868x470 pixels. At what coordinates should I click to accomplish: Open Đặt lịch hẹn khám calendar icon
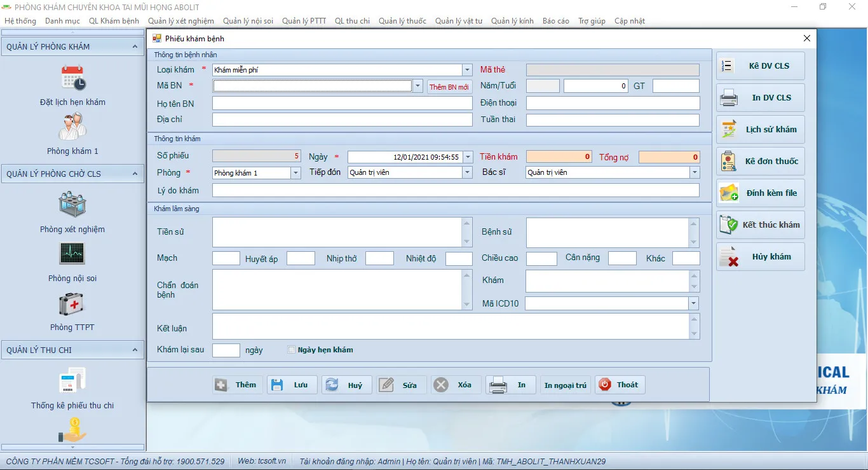(73, 78)
